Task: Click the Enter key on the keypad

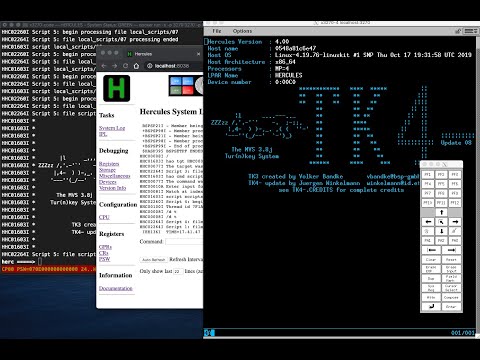Action: point(451,307)
